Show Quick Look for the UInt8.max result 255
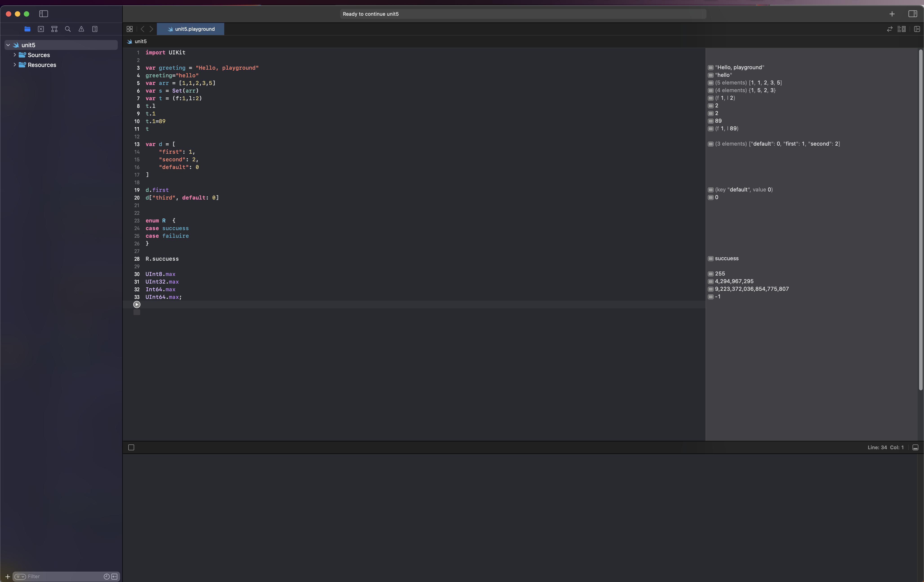Viewport: 924px width, 582px height. click(711, 274)
